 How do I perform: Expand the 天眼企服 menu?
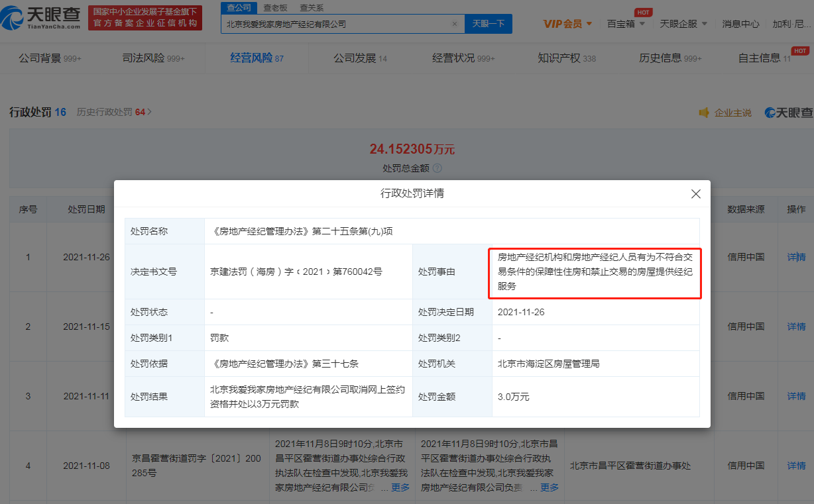683,24
